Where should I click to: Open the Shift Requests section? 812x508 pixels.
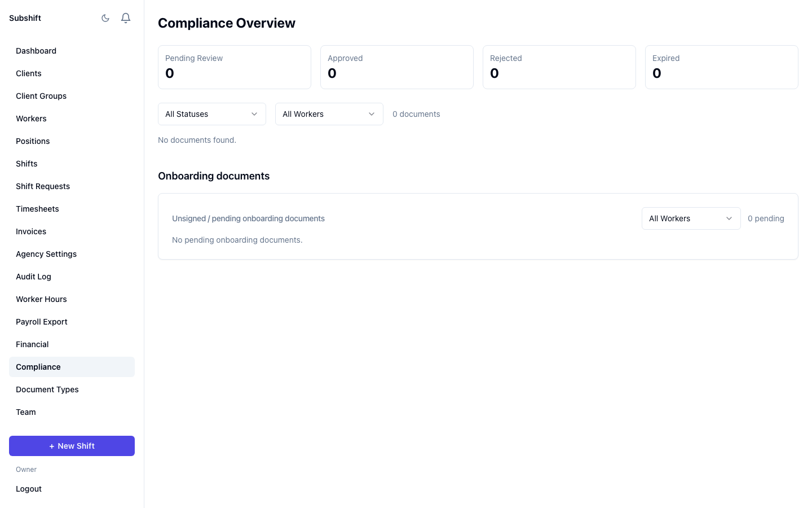click(43, 186)
